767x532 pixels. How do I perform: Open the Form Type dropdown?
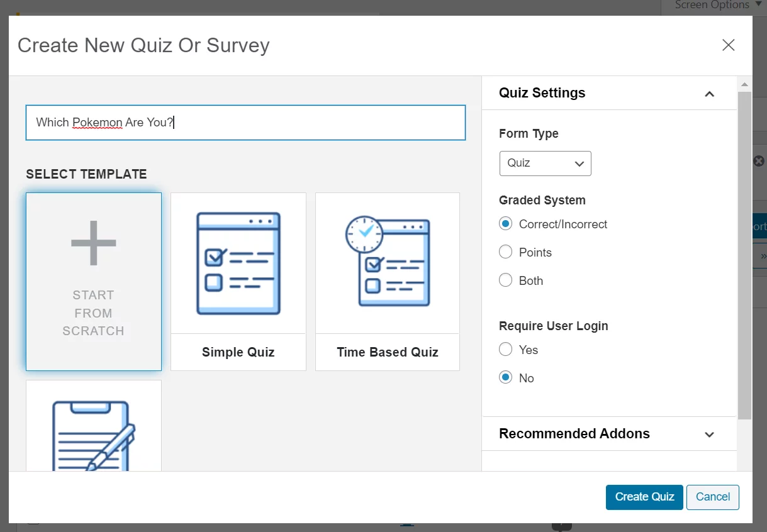click(545, 163)
